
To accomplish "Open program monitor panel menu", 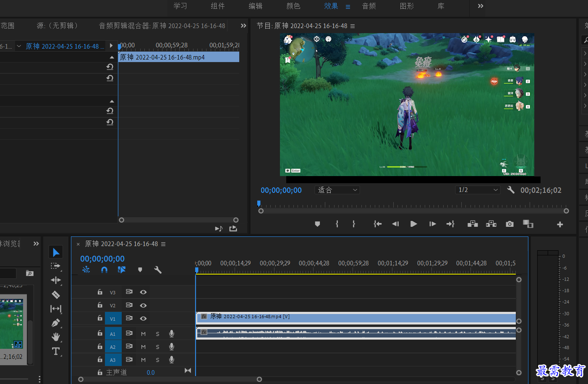I will pyautogui.click(x=353, y=26).
